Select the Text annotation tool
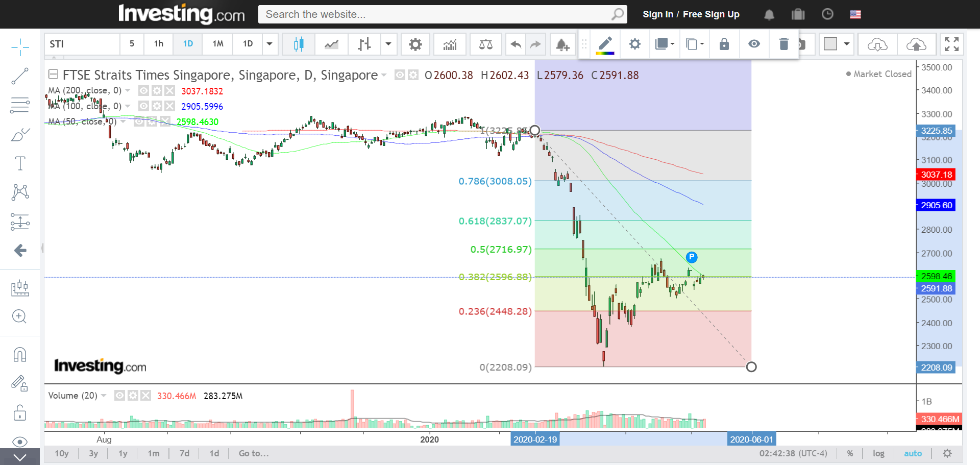The width and height of the screenshot is (980, 465). coord(20,163)
